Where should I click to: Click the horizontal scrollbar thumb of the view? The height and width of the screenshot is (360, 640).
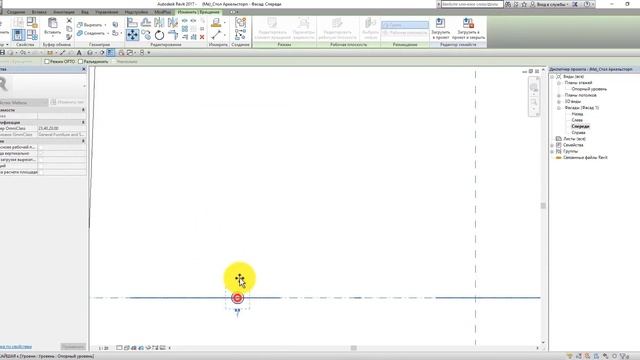[x=353, y=348]
